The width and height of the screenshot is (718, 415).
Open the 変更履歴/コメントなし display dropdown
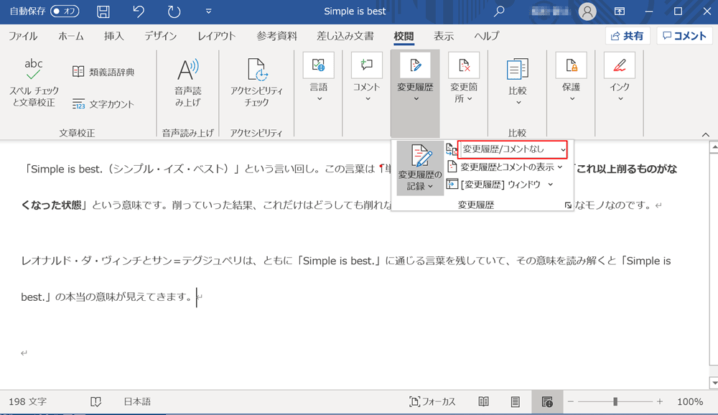click(512, 149)
